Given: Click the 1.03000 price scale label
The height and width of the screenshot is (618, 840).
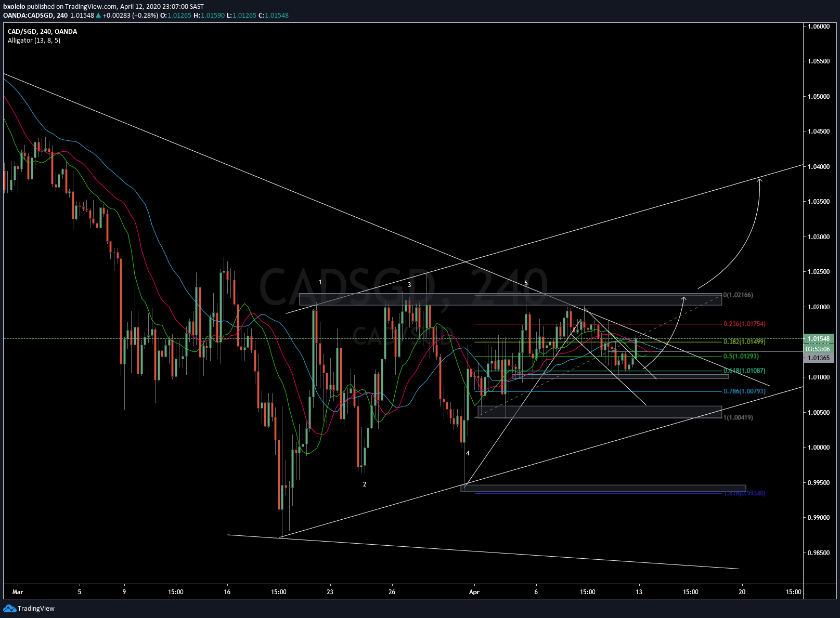Looking at the screenshot, I should [819, 236].
